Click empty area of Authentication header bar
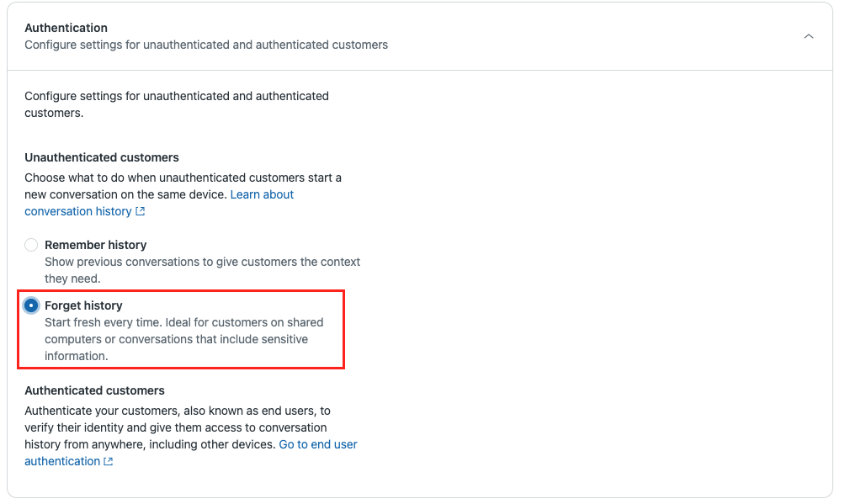The width and height of the screenshot is (845, 504). click(x=589, y=37)
